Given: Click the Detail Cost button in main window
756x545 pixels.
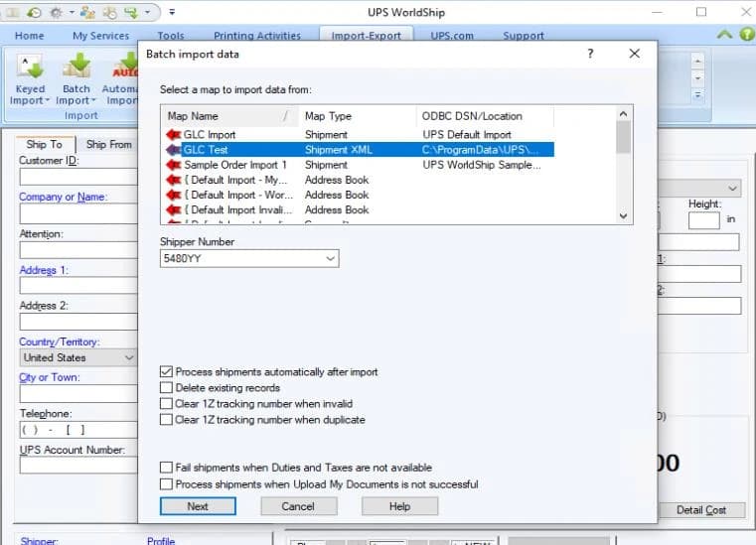Looking at the screenshot, I should pyautogui.click(x=701, y=510).
